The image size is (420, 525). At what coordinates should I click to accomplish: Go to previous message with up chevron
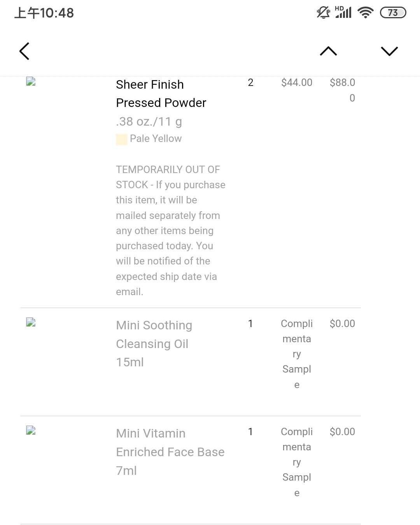pos(328,51)
